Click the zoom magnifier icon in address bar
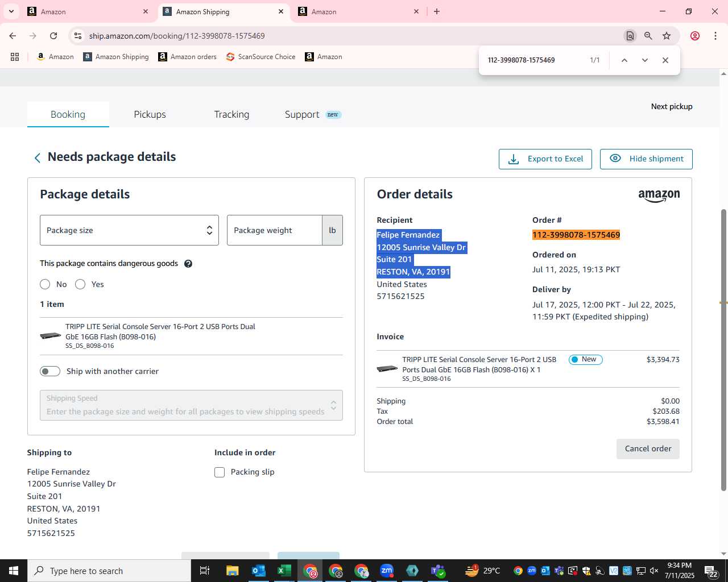The height and width of the screenshot is (582, 728). pyautogui.click(x=648, y=36)
